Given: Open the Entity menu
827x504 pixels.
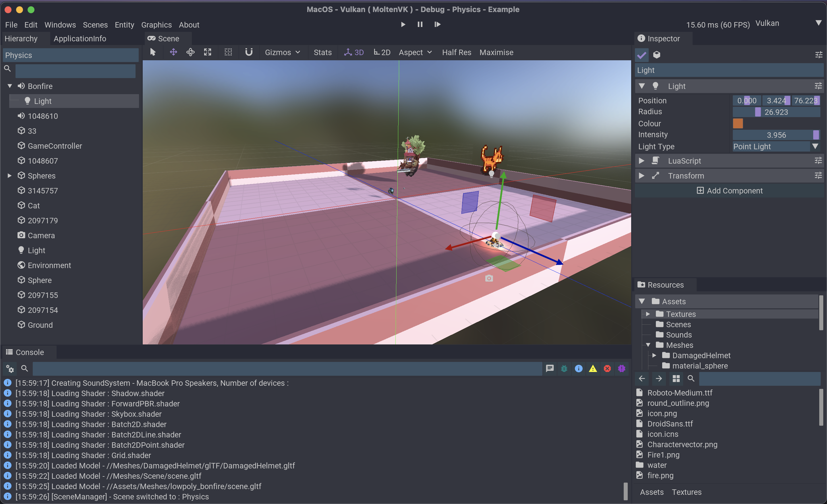Looking at the screenshot, I should tap(124, 25).
